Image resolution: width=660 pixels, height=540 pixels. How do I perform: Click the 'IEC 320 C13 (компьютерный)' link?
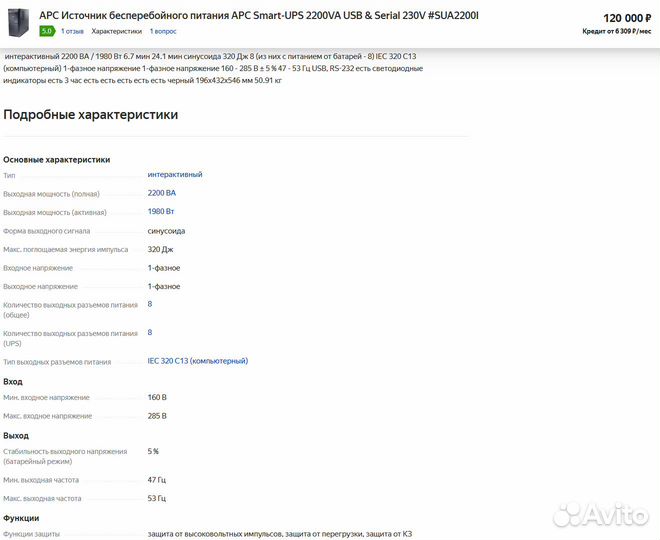[197, 361]
